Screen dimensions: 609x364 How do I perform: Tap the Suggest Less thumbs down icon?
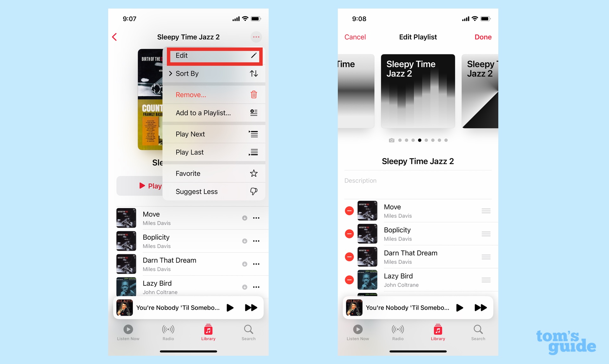point(253,191)
